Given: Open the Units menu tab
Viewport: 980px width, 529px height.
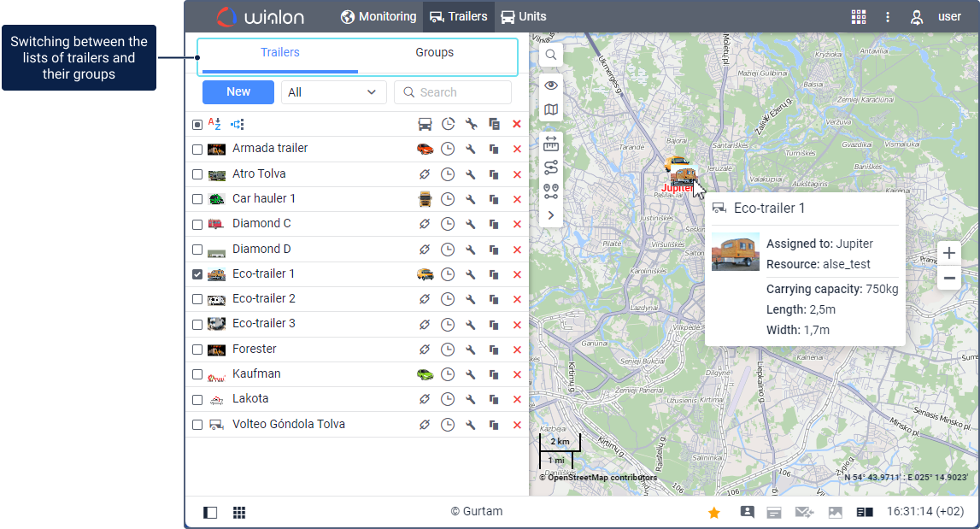Looking at the screenshot, I should click(524, 17).
